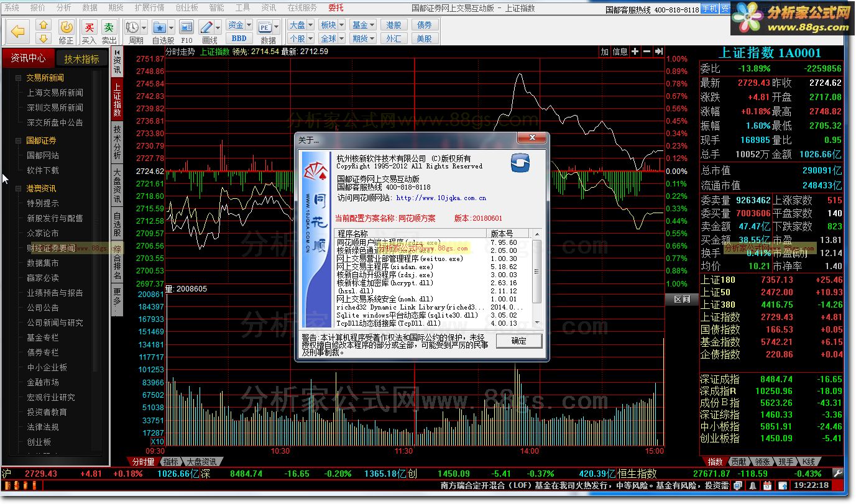Click the wrench settings icon

click(x=839, y=473)
